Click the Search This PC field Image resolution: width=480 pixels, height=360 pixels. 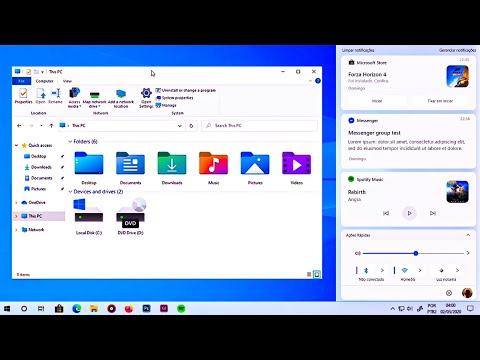click(x=260, y=126)
